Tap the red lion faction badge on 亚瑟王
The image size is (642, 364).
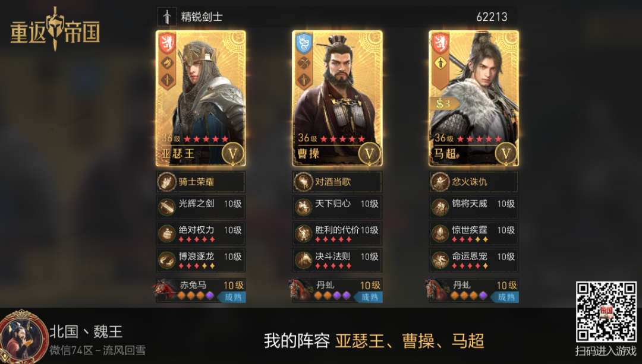tap(167, 43)
